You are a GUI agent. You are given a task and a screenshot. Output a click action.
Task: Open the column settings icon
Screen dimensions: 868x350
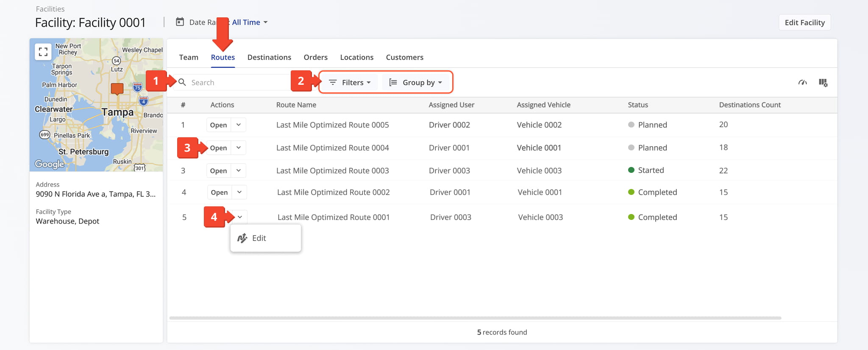[823, 83]
